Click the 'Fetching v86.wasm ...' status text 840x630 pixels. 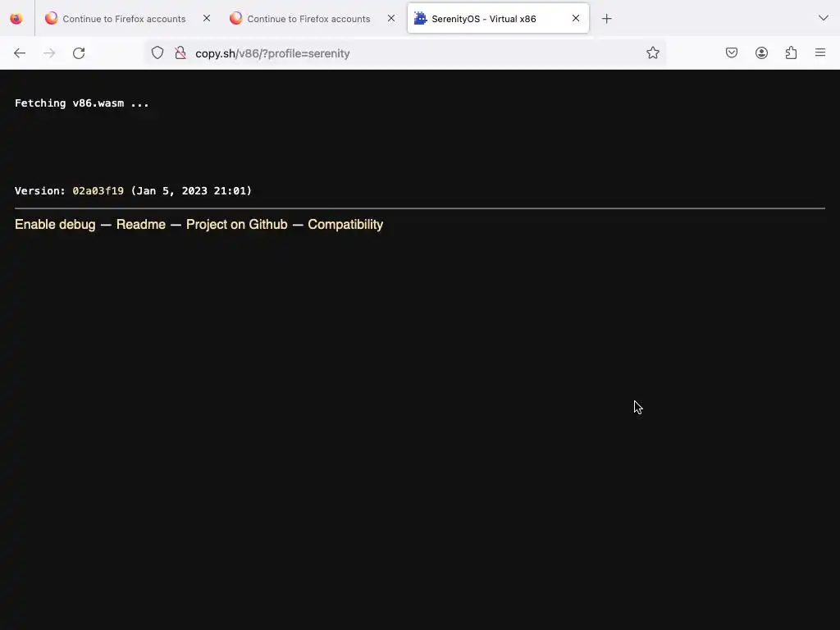(82, 103)
